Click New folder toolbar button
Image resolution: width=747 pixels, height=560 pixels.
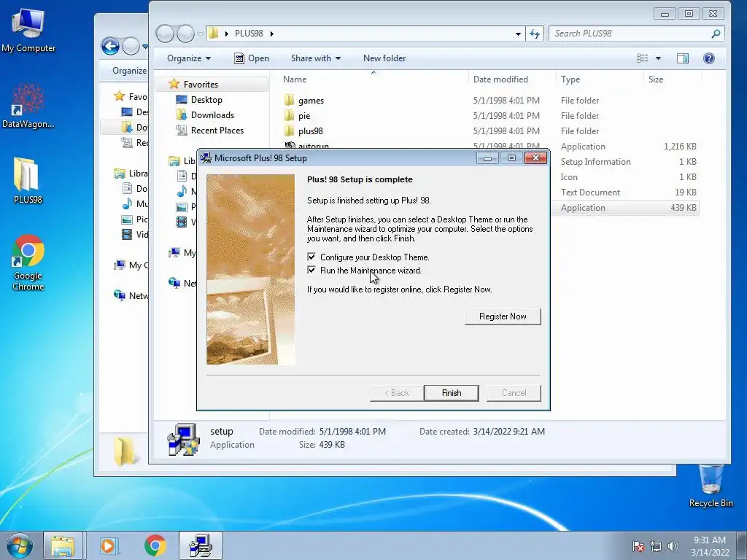(x=384, y=58)
